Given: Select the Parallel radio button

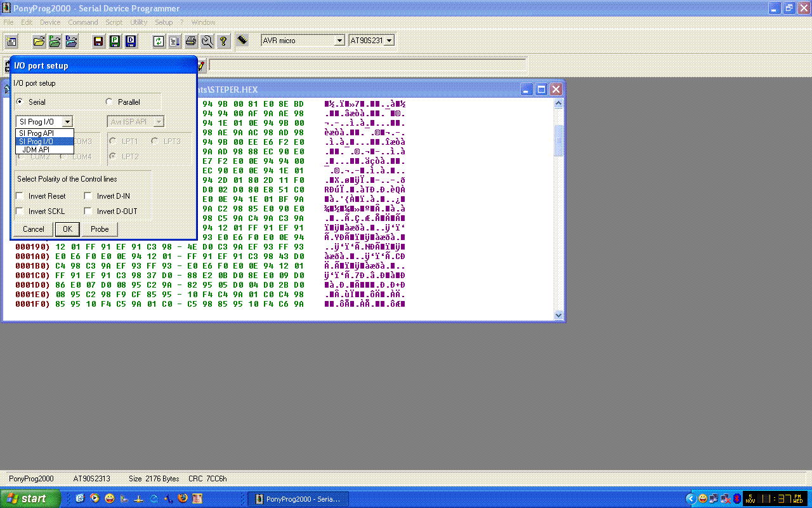Looking at the screenshot, I should click(x=109, y=102).
